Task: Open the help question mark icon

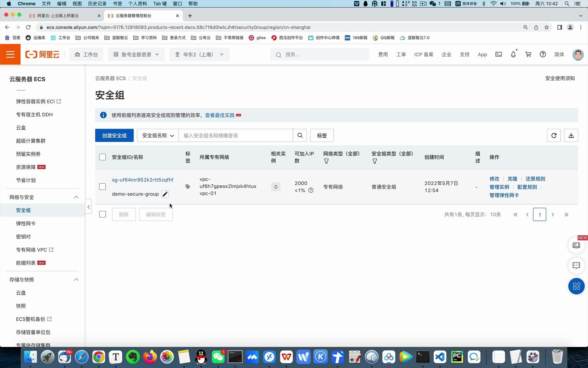Action: click(543, 55)
